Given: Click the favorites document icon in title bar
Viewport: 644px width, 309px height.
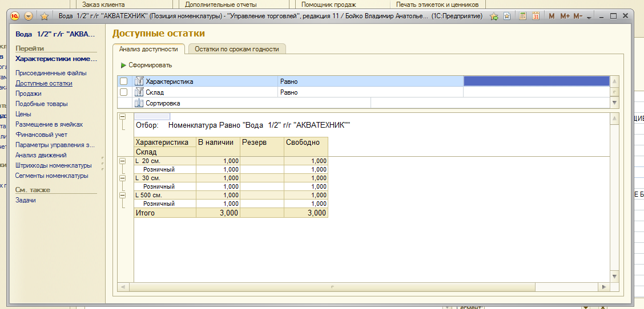Looking at the screenshot, I should click(x=507, y=17).
